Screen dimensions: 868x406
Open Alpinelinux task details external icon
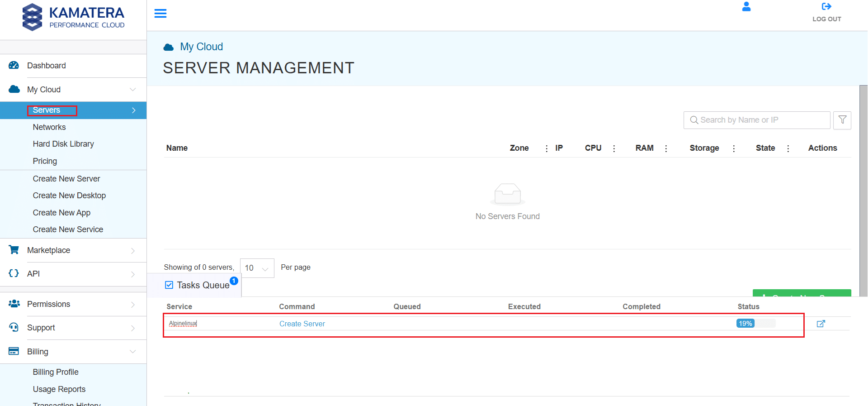coord(821,324)
